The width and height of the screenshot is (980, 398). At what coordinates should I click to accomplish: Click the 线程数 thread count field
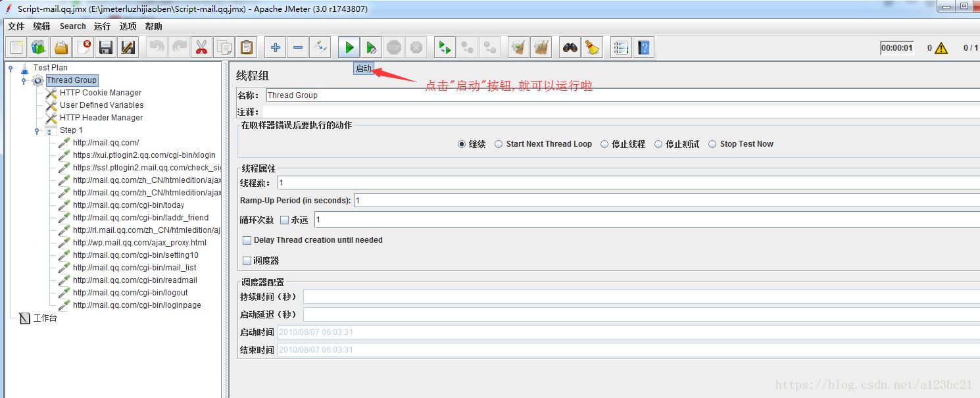[x=628, y=183]
